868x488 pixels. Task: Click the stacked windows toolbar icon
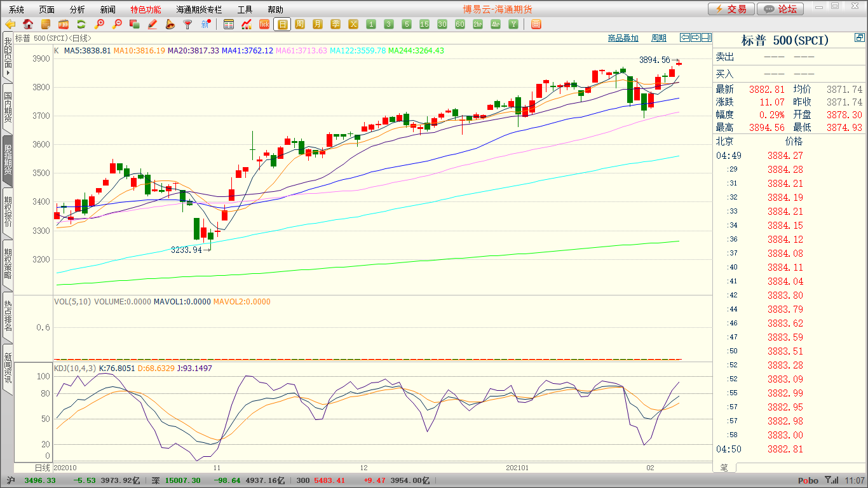(135, 24)
